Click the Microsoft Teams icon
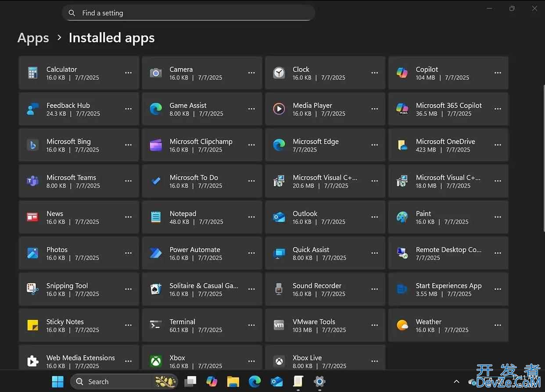545x392 pixels. [32, 181]
